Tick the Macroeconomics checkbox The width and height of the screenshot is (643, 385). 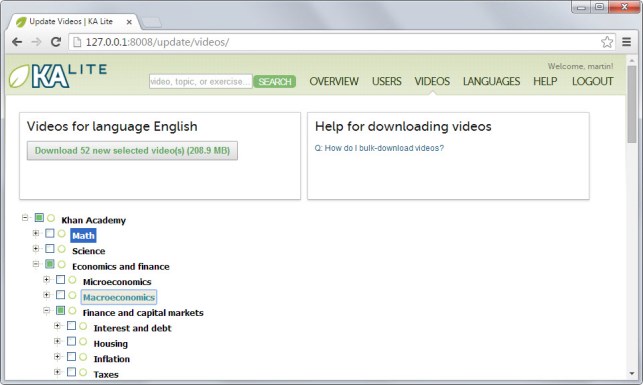(x=60, y=295)
